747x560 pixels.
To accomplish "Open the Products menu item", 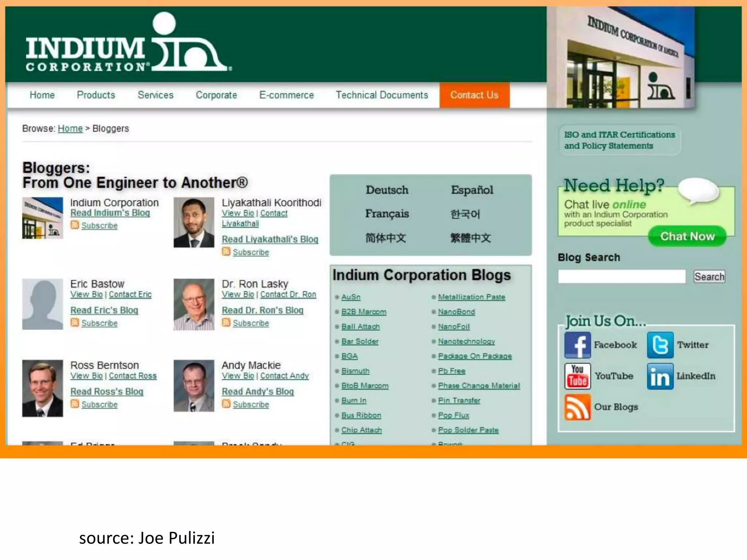I will tap(96, 95).
